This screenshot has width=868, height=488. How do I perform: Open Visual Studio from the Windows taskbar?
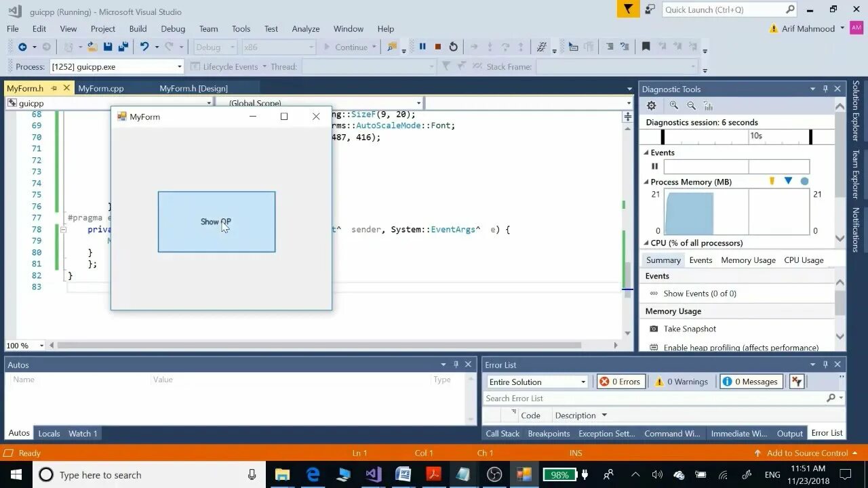(373, 474)
